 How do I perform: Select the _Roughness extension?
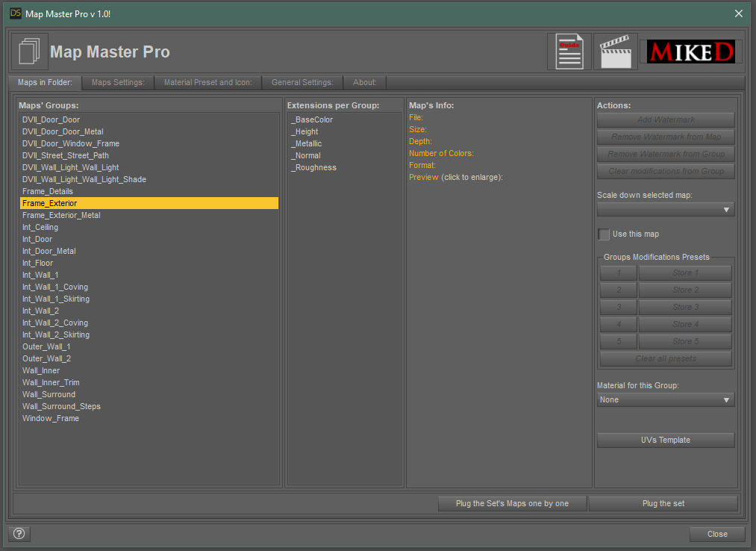pos(344,167)
